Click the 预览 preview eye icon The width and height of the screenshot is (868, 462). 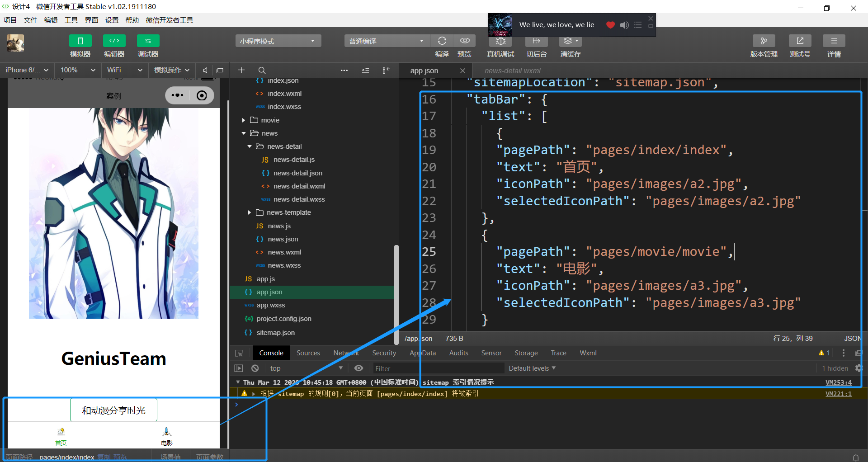(464, 41)
